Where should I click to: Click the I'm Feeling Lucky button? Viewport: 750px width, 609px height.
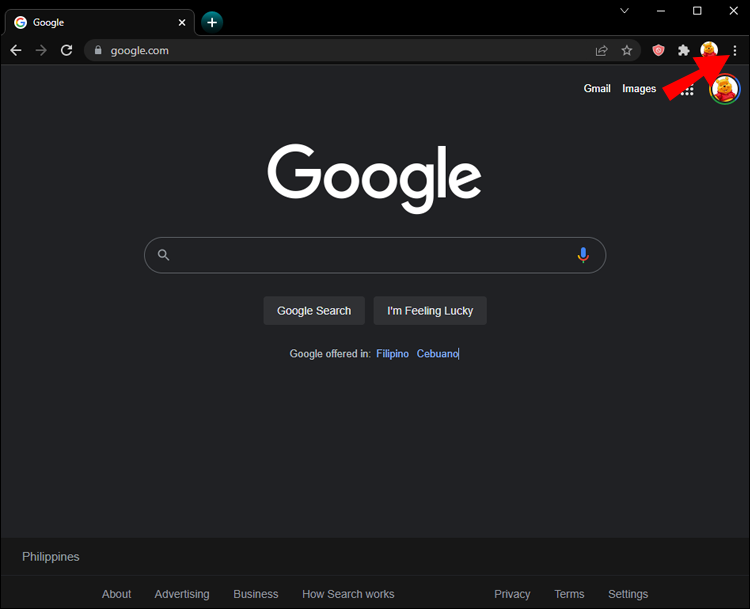point(430,310)
